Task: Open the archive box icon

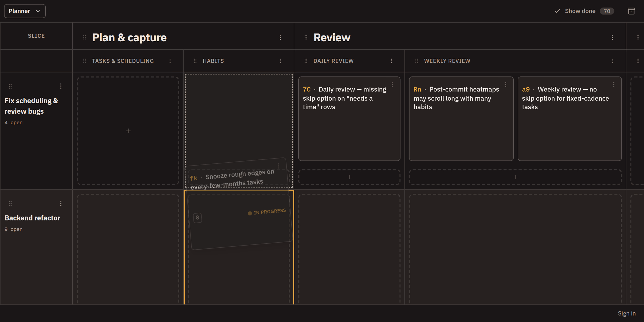Action: [x=631, y=11]
